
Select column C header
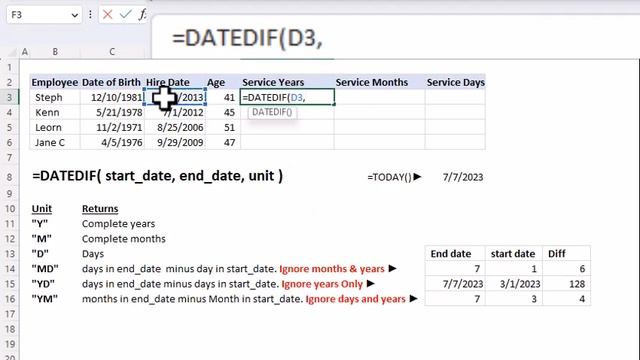click(x=112, y=52)
